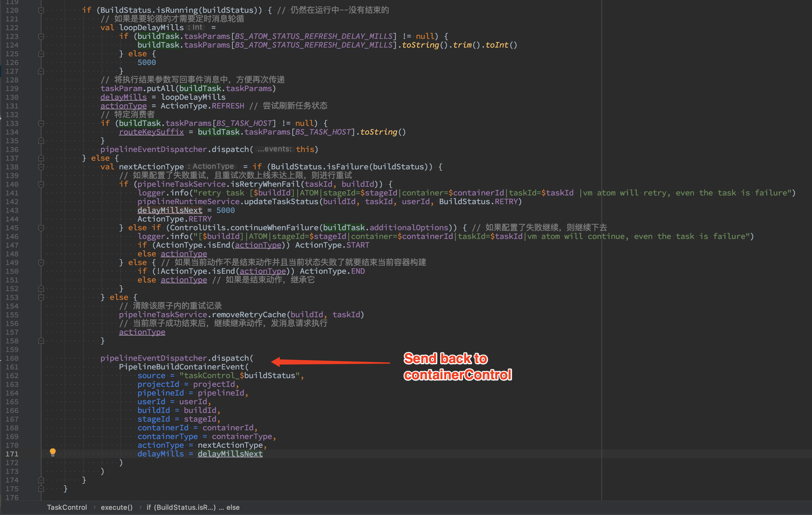Click the underlined actionType on line 157
Screen dimensions: 812x515
pyautogui.click(x=142, y=332)
